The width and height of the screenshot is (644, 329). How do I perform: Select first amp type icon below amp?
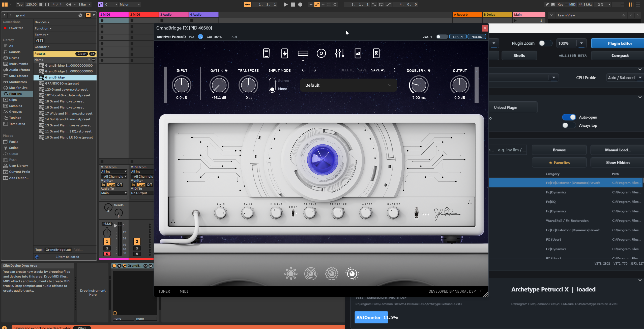[291, 273]
